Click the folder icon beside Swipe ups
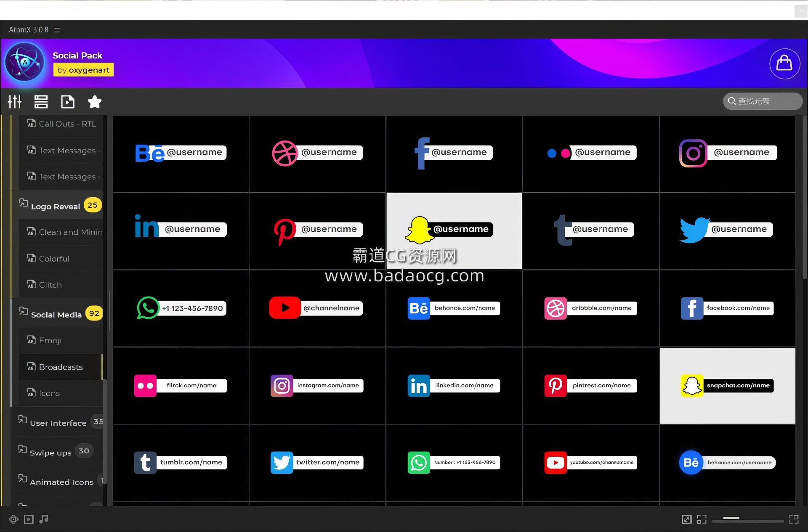 point(22,449)
